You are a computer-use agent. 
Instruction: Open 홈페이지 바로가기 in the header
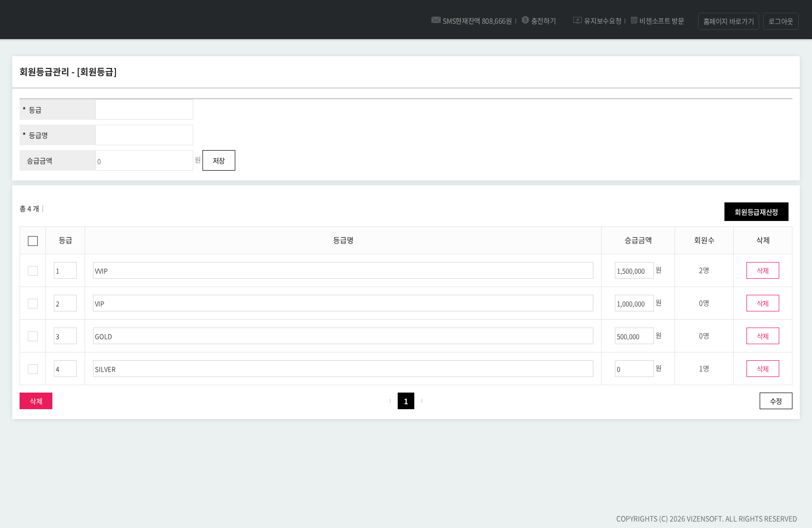pos(728,22)
